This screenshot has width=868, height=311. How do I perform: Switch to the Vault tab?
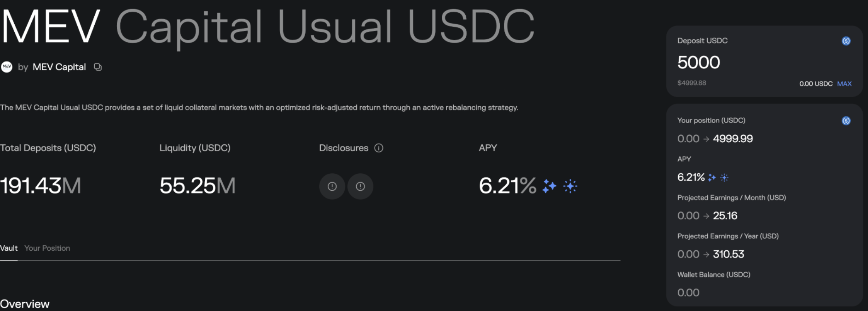click(9, 248)
